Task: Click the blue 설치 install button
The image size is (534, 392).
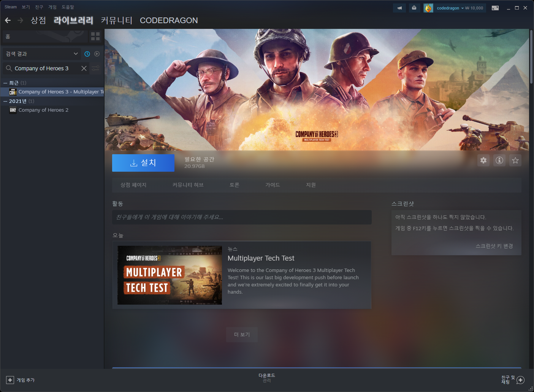Action: tap(143, 163)
